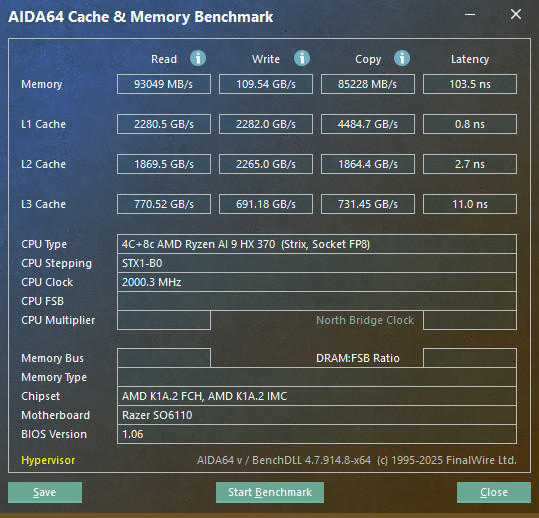539x518 pixels.
Task: Click the Chipset AMD K1A.2 field
Action: coord(317,396)
